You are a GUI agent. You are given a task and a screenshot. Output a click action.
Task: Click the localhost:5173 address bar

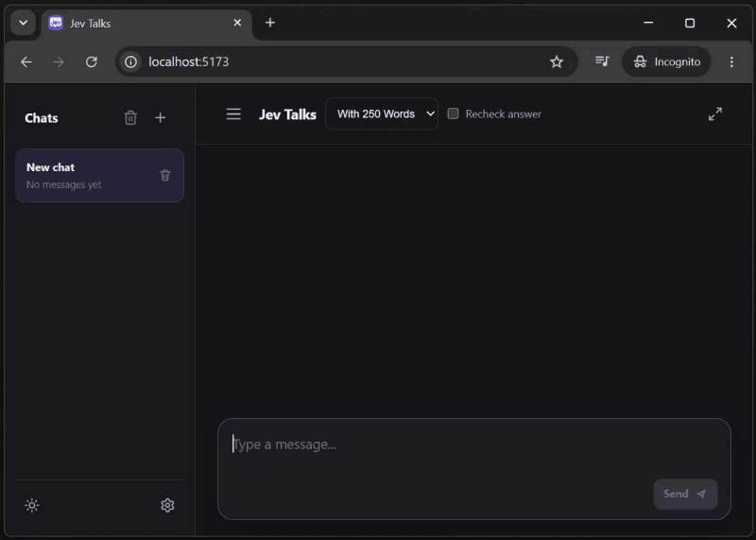(x=347, y=61)
